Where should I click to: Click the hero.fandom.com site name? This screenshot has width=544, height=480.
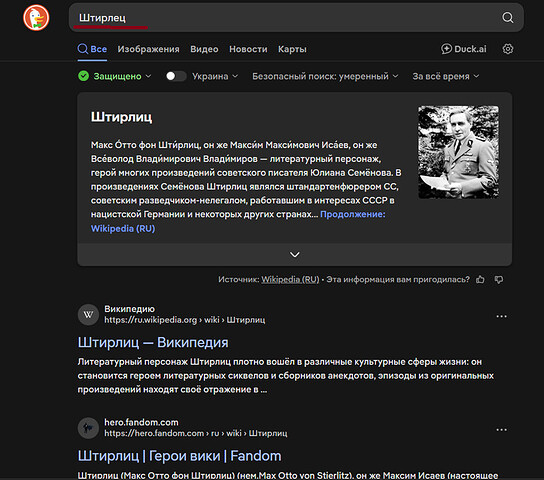[x=141, y=422]
